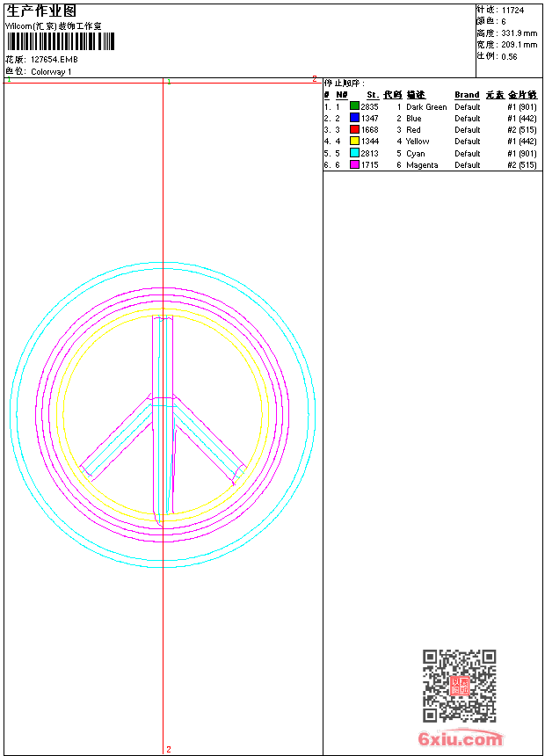Select Default brand in Magenta row

click(468, 165)
